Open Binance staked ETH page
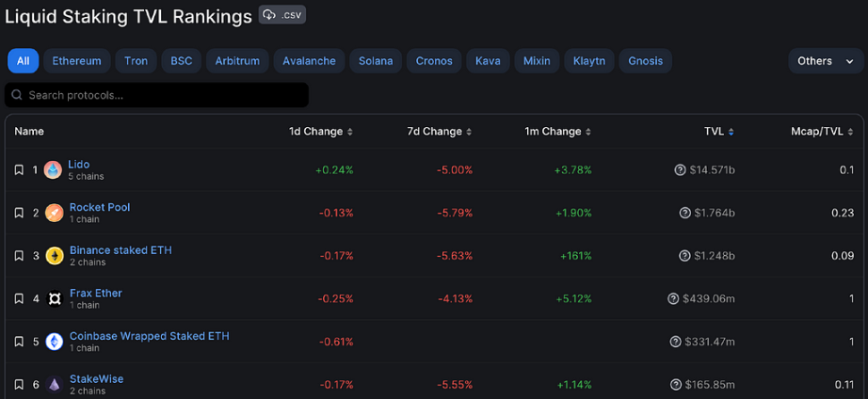 (121, 250)
